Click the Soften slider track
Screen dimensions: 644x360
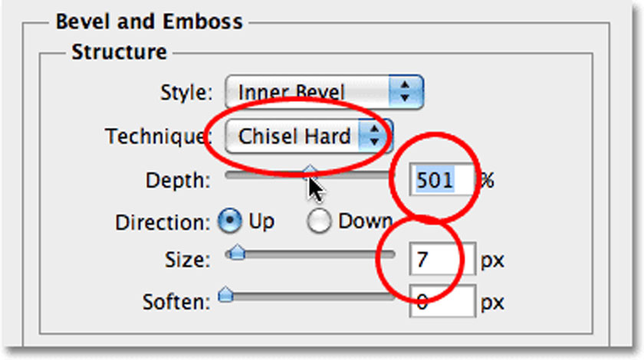coord(310,298)
